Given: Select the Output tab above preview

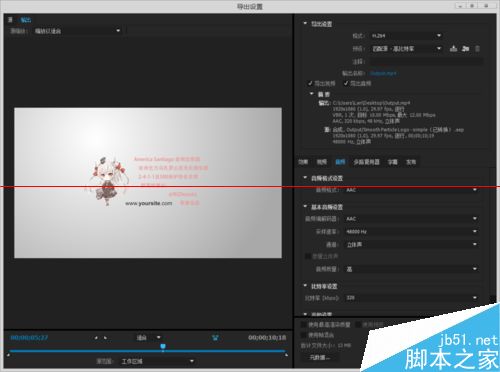Looking at the screenshot, I should tap(26, 20).
